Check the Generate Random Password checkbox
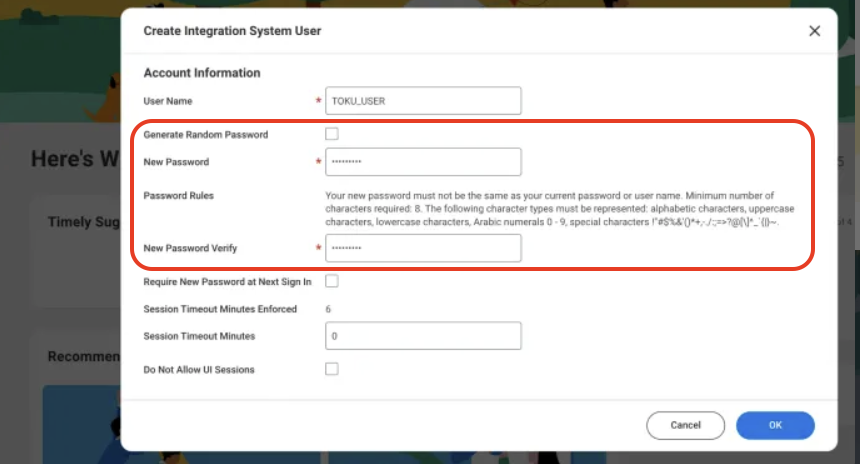The width and height of the screenshot is (860, 464). tap(332, 134)
